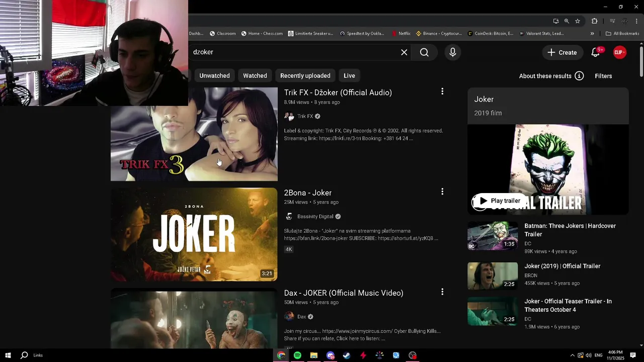Image resolution: width=644 pixels, height=362 pixels.
Task: Start voice search with microphone icon
Action: pyautogui.click(x=452, y=52)
